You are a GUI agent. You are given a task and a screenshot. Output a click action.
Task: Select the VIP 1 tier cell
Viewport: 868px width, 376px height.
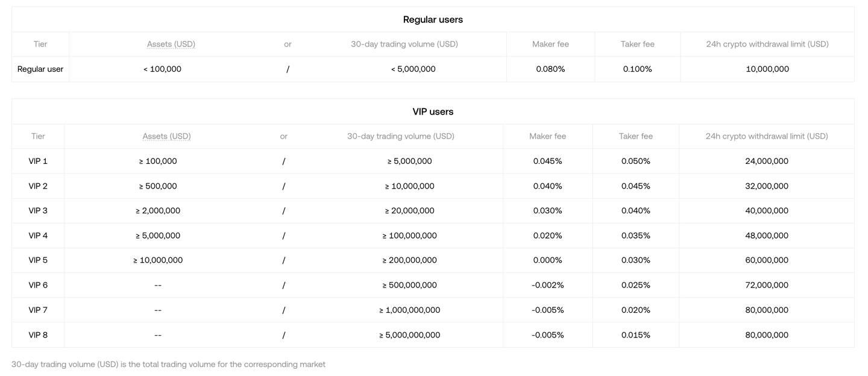(38, 161)
